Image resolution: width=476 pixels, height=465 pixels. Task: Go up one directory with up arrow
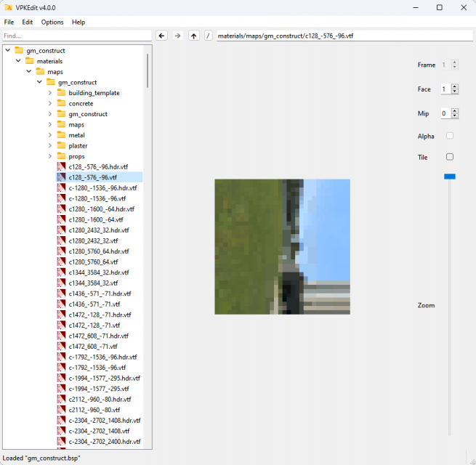click(193, 36)
